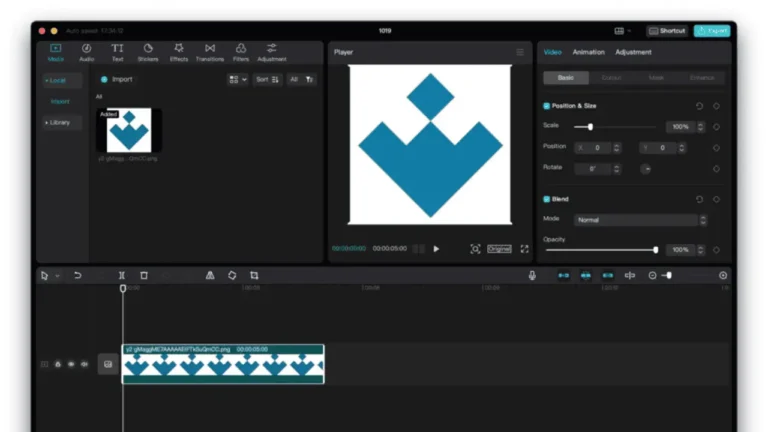Open the Media tab
The height and width of the screenshot is (432, 768).
click(55, 52)
